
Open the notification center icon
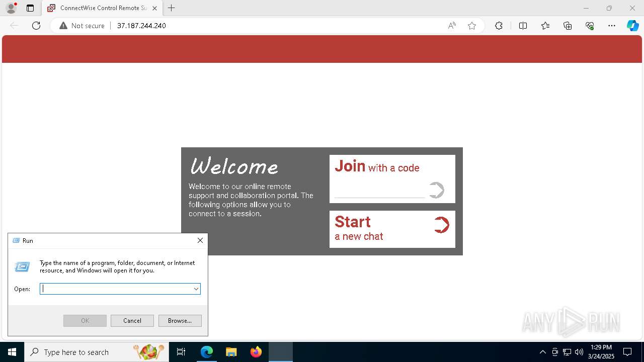click(627, 352)
